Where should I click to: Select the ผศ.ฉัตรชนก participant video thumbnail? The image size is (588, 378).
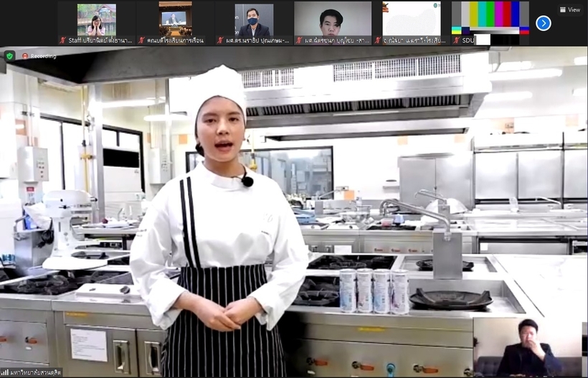[x=332, y=19]
